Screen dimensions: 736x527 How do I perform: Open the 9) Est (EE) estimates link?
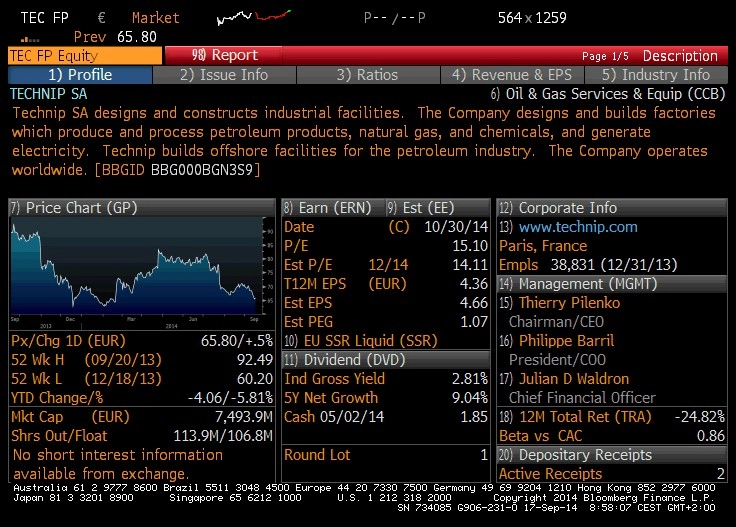437,207
